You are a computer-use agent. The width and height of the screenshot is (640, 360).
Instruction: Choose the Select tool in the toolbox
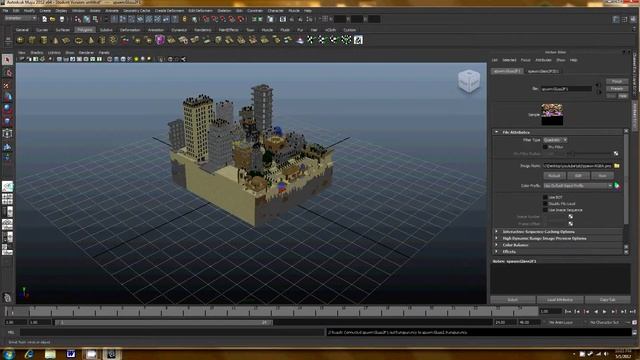coord(7,60)
